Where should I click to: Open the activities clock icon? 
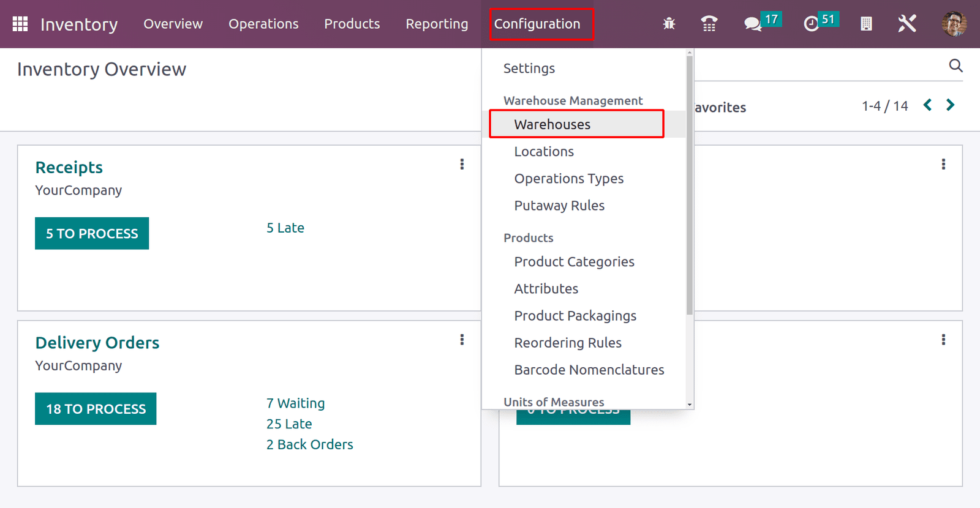coord(811,24)
